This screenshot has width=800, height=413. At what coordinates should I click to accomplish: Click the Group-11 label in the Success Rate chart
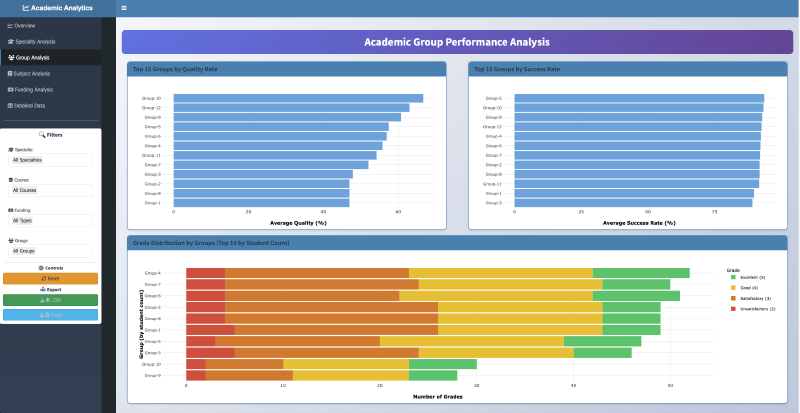pyautogui.click(x=492, y=184)
